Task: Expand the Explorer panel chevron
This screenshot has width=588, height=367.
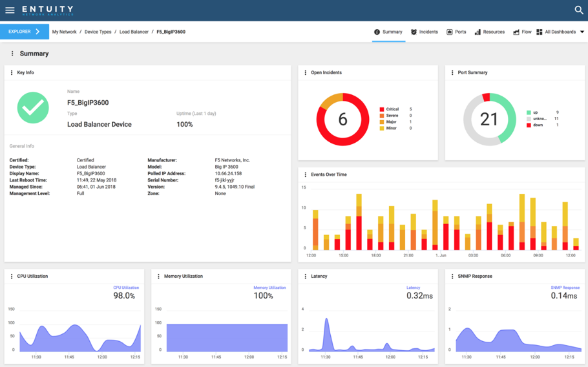Action: (37, 32)
